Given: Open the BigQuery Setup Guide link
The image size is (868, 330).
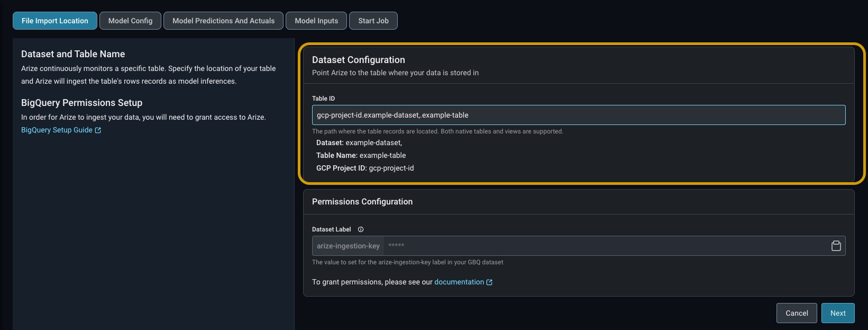Looking at the screenshot, I should pyautogui.click(x=57, y=130).
